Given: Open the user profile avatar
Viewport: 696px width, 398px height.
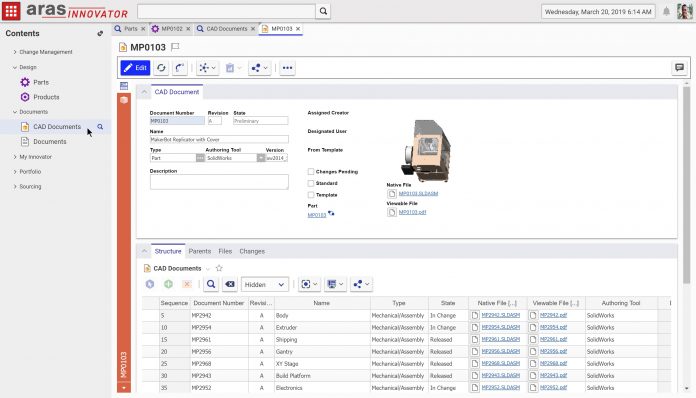Looking at the screenshot, I should (684, 12).
